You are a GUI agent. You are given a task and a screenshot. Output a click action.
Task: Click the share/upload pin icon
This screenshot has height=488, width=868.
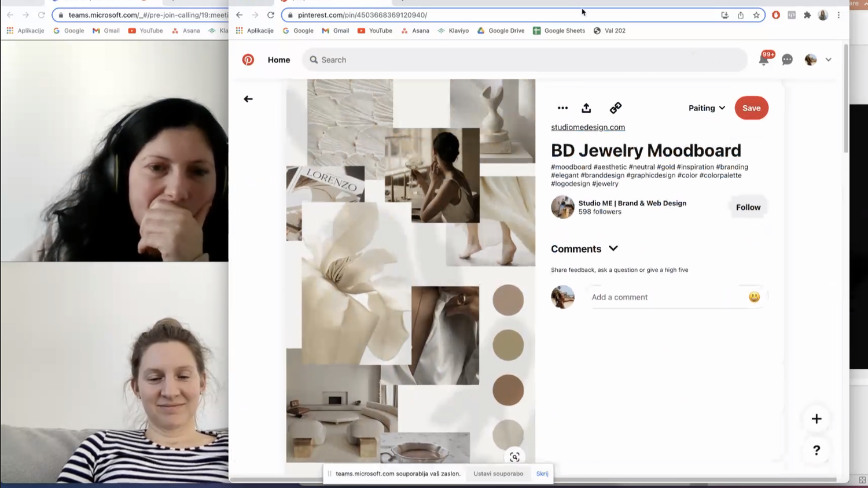[x=586, y=108]
